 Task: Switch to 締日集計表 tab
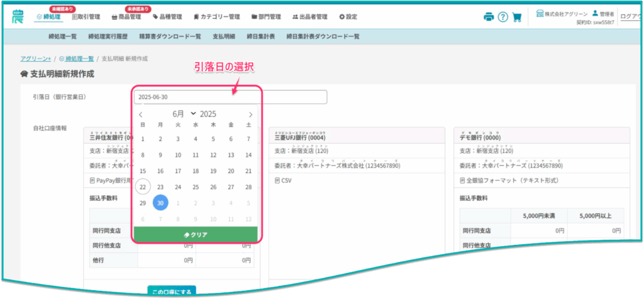261,37
